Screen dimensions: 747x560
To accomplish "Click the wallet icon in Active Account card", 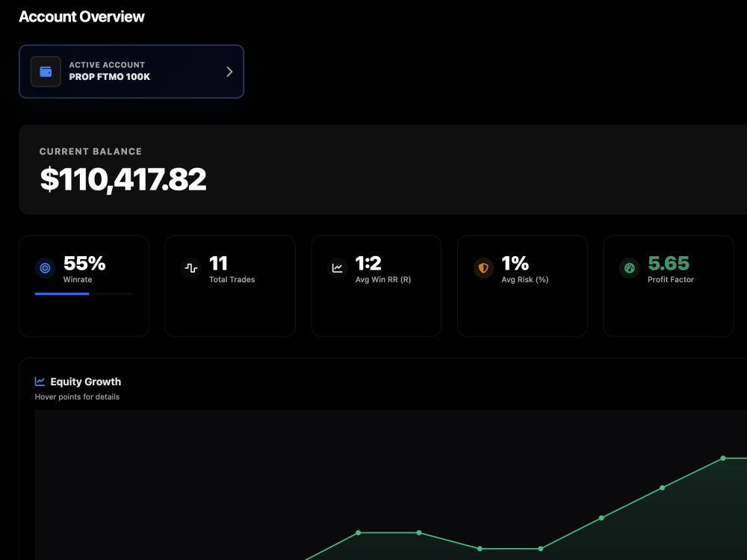I will (x=46, y=72).
